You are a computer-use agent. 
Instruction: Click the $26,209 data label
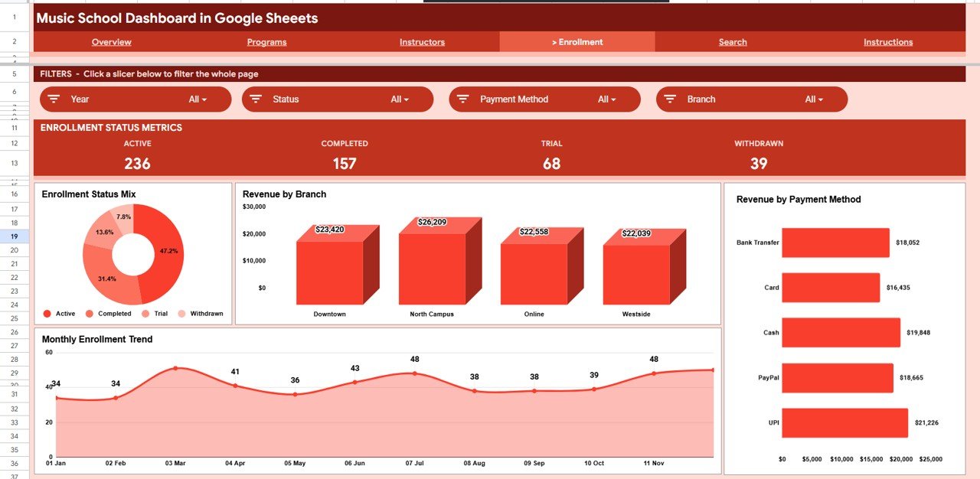[x=432, y=222]
